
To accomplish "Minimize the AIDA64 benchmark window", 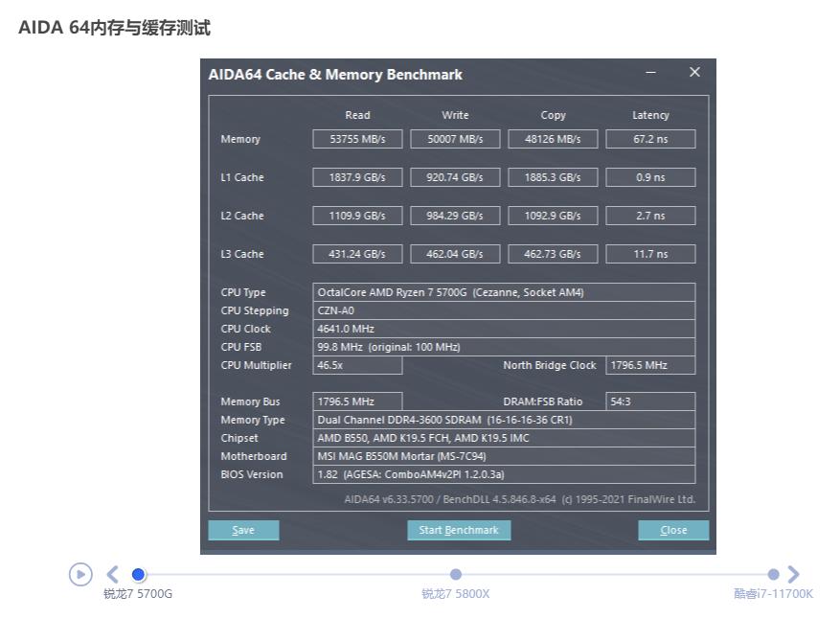I will click(x=650, y=72).
